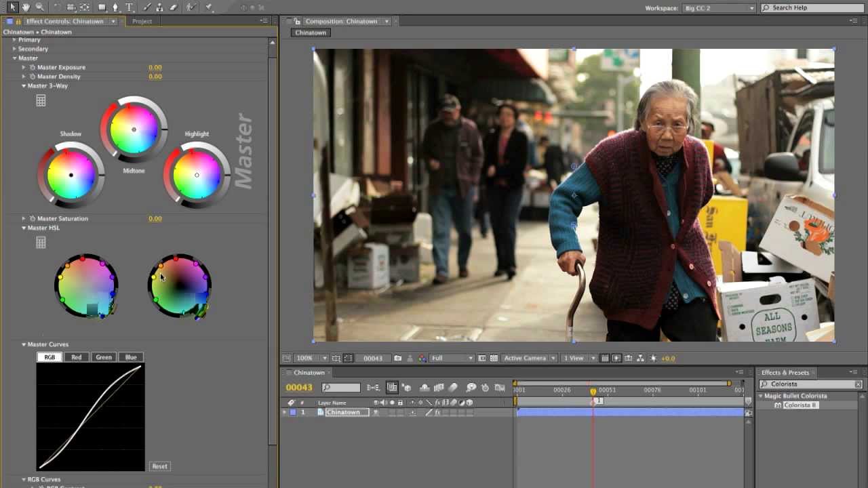Expand the Secondary group
This screenshot has height=488, width=868.
[x=14, y=49]
